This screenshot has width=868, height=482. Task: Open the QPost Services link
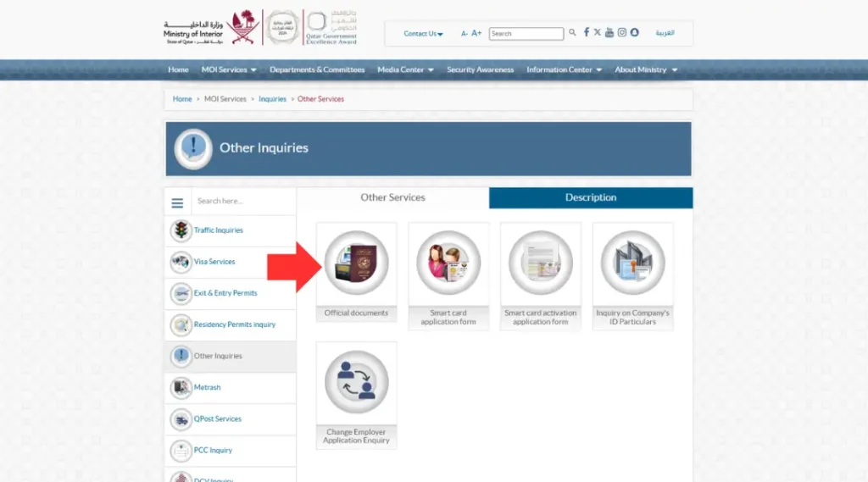(x=218, y=419)
